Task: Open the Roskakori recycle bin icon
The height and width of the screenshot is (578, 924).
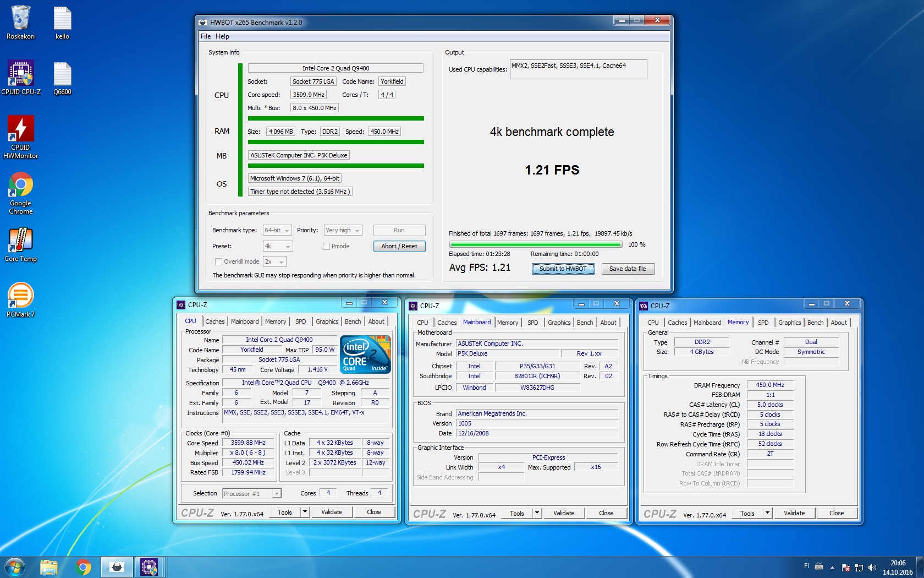Action: coord(20,22)
